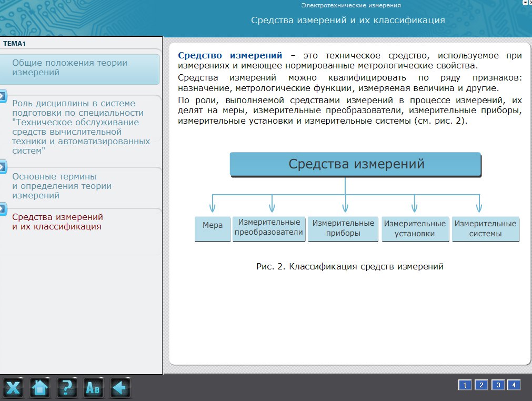Go to page 2
This screenshot has height=401, width=532.
click(481, 385)
